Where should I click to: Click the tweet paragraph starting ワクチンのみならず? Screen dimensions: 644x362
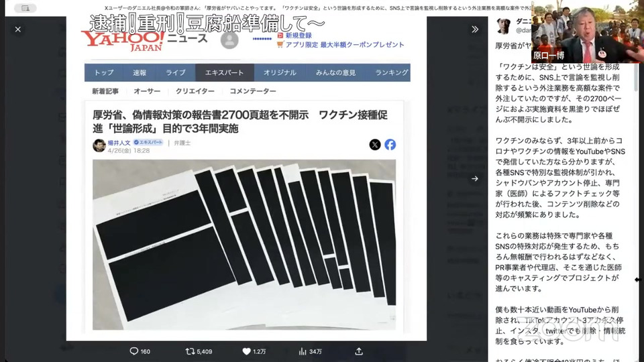pyautogui.click(x=560, y=178)
